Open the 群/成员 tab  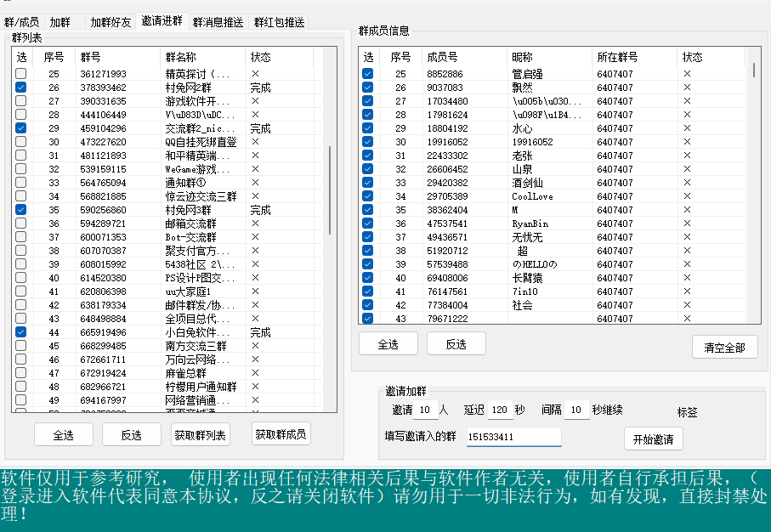(x=21, y=22)
